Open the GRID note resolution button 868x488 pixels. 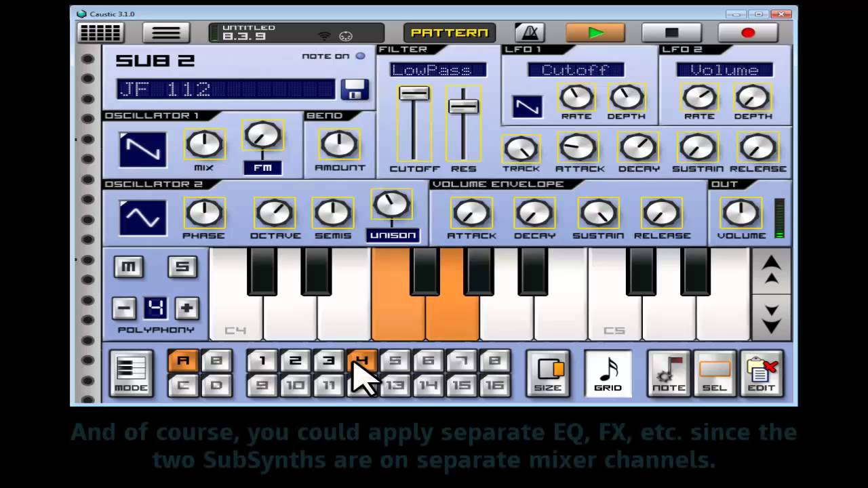(x=608, y=373)
